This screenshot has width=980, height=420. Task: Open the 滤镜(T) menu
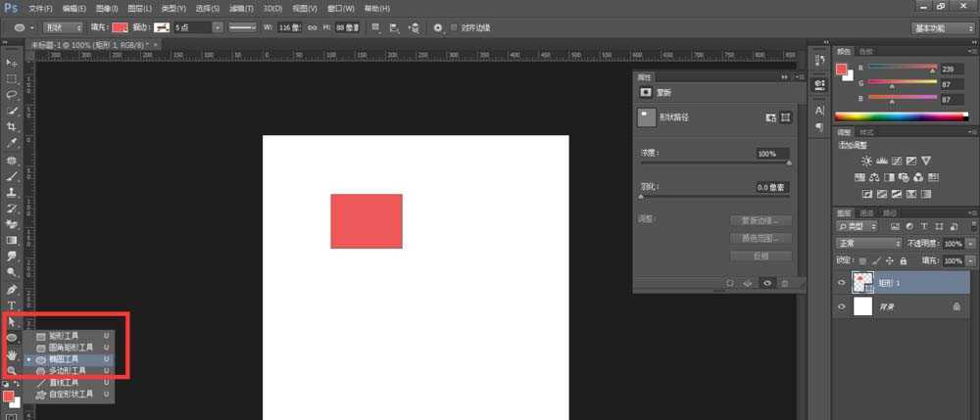coord(242,8)
